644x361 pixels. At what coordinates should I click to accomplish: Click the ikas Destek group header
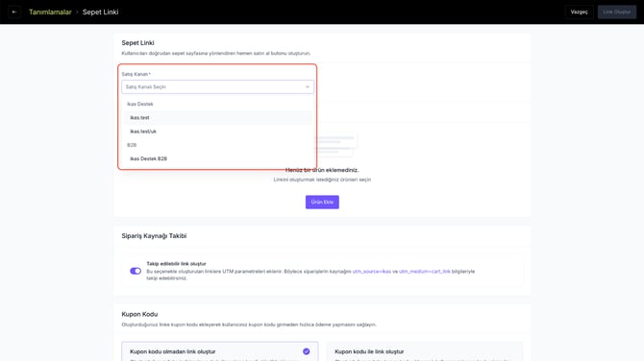pos(140,105)
